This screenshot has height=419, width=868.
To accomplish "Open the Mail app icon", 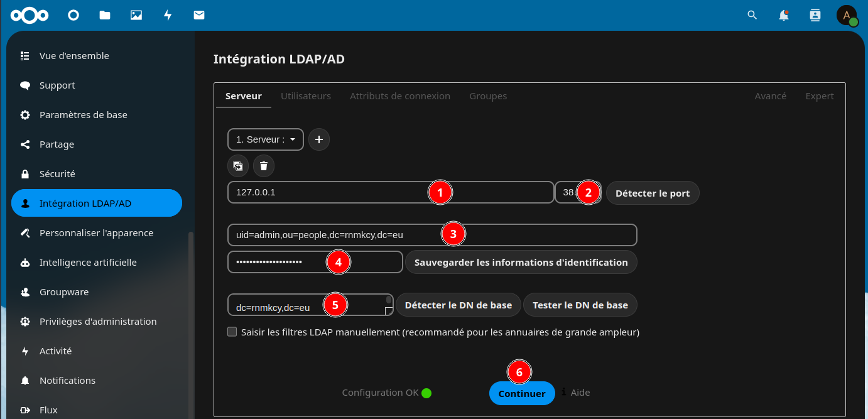I will [x=199, y=15].
